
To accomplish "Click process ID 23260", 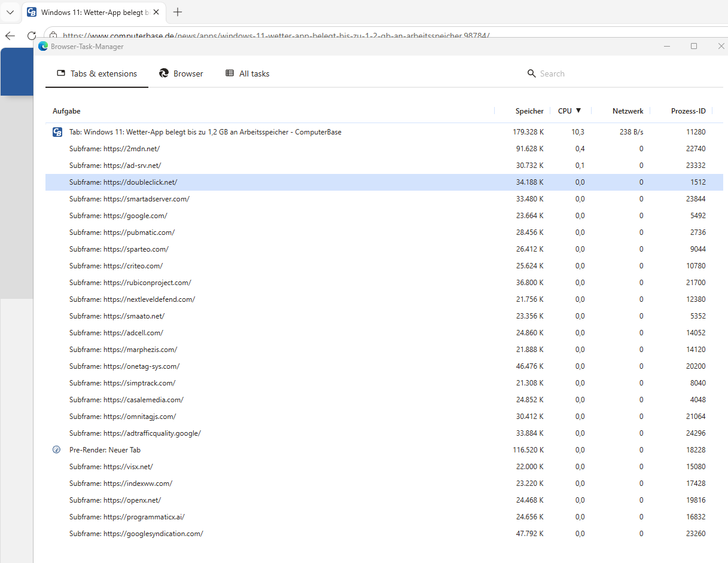I will [696, 534].
